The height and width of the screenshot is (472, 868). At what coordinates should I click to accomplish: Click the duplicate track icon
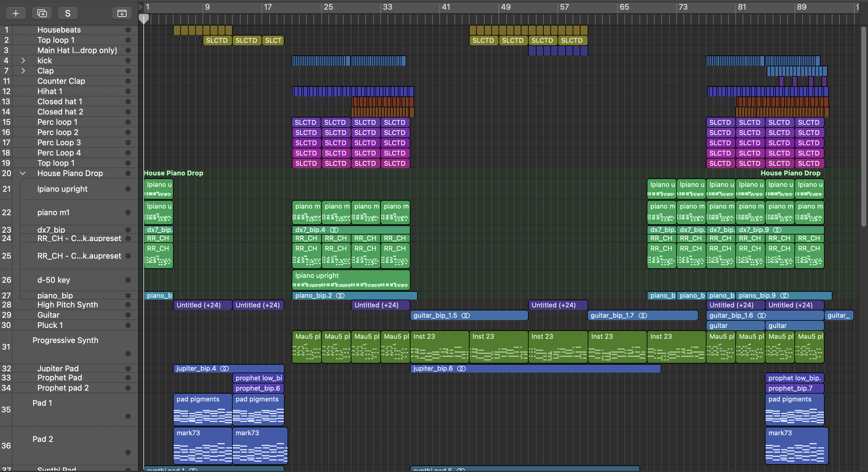42,13
